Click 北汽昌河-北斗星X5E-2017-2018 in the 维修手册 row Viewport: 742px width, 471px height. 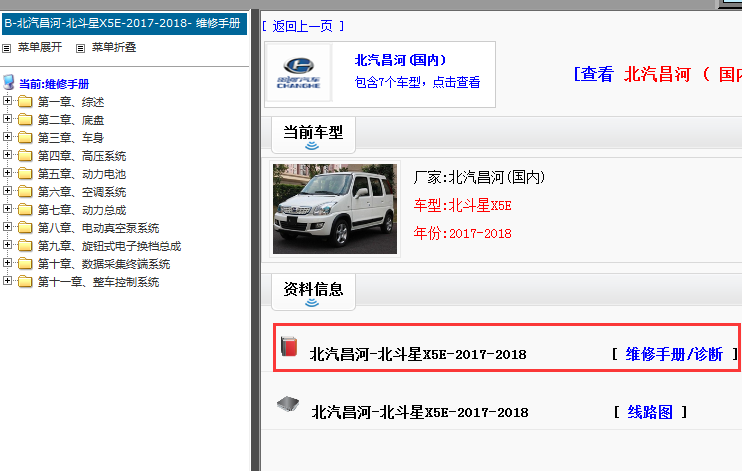point(418,354)
